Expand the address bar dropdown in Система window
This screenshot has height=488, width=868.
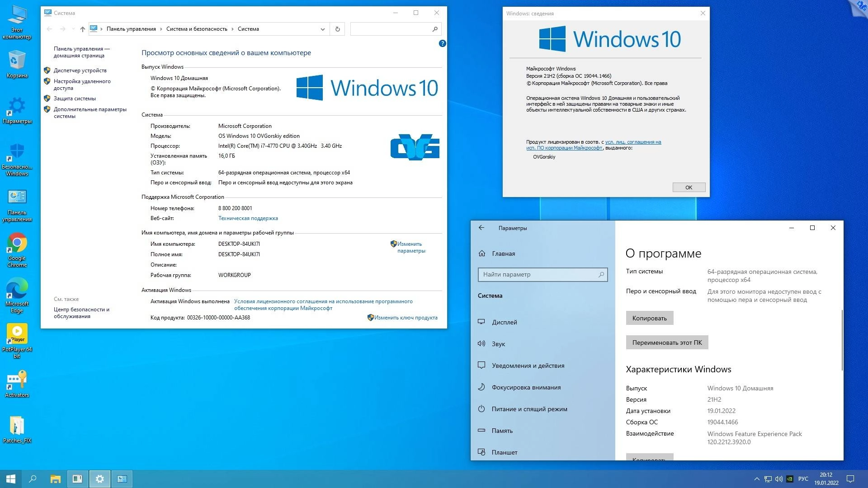[322, 29]
